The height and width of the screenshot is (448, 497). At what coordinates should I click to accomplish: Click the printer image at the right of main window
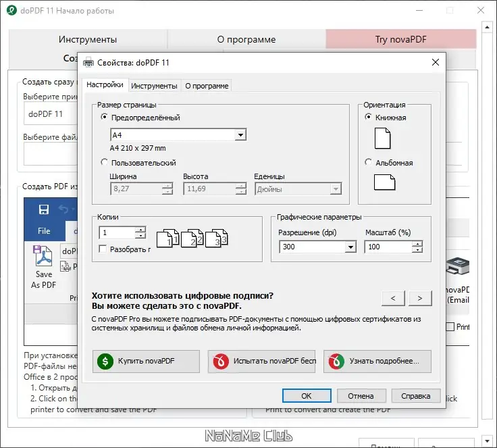coord(458,266)
